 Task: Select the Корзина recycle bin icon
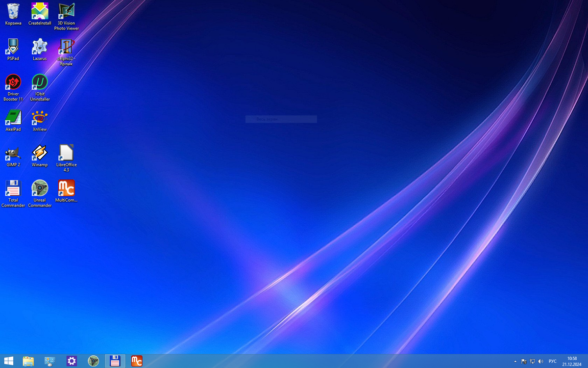click(x=13, y=14)
